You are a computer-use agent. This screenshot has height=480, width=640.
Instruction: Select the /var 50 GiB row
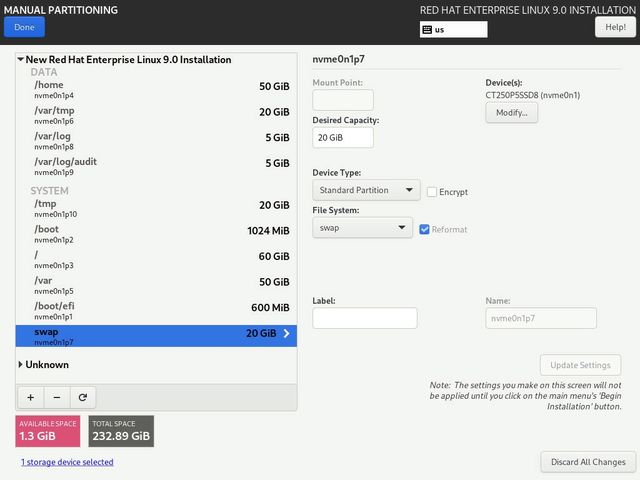(x=156, y=285)
